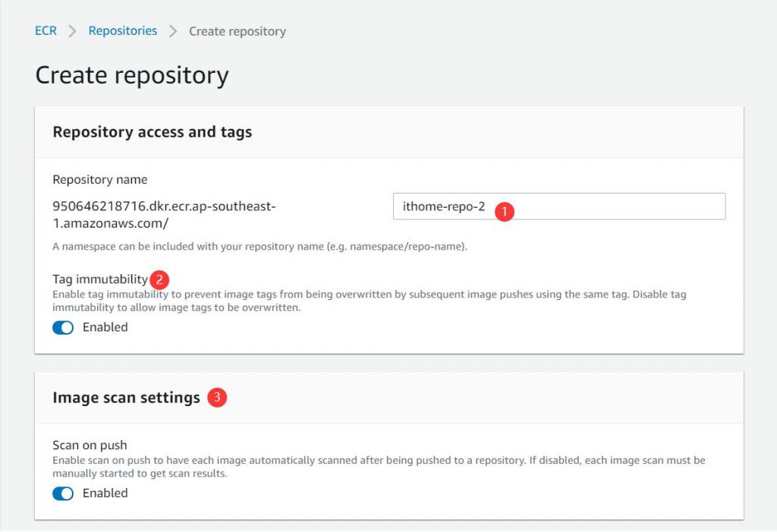Image resolution: width=777 pixels, height=532 pixels.
Task: Turn off the Scan on push toggle
Action: [x=63, y=493]
